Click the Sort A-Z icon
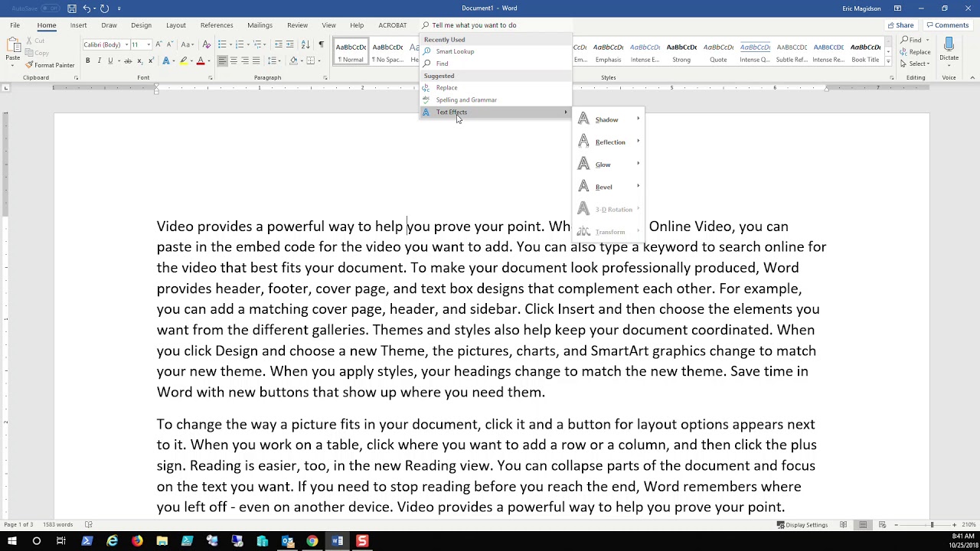Screen dimensions: 980x551 305,45
